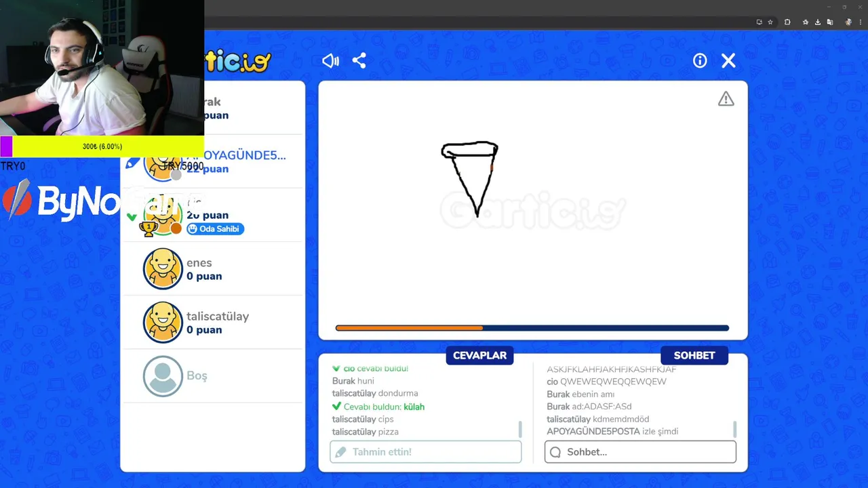868x488 pixels.
Task: Click the '20 puan' score text
Action: [x=208, y=216]
